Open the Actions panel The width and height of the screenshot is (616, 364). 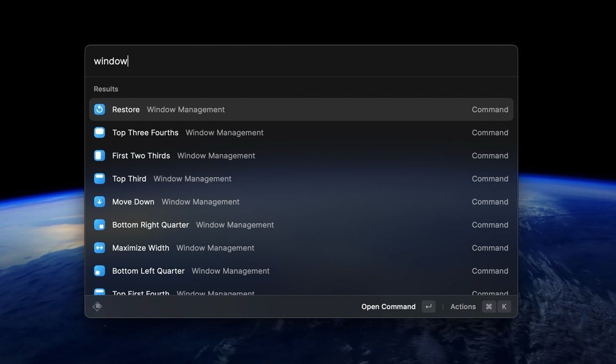point(463,306)
